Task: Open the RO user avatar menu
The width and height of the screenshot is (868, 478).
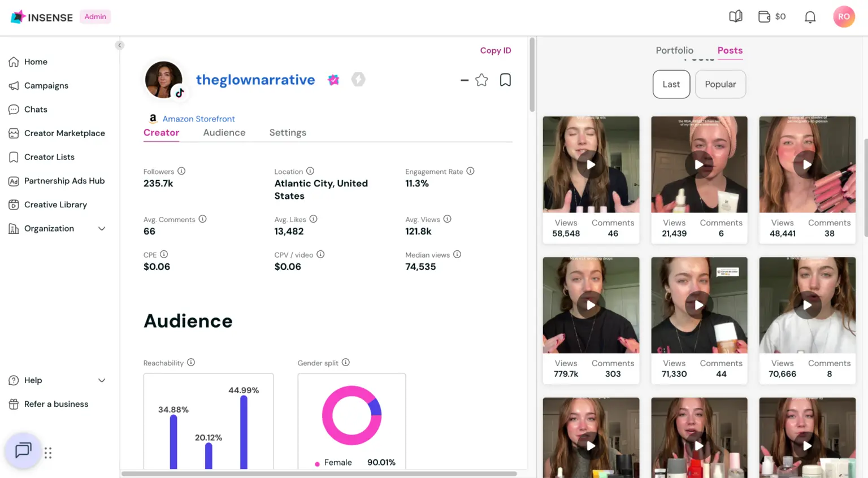Action: (844, 16)
